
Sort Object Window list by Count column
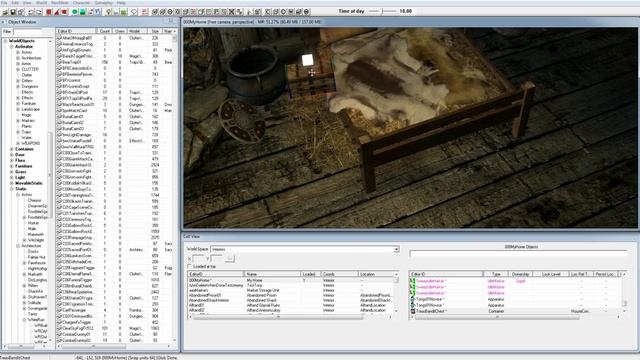[104, 31]
